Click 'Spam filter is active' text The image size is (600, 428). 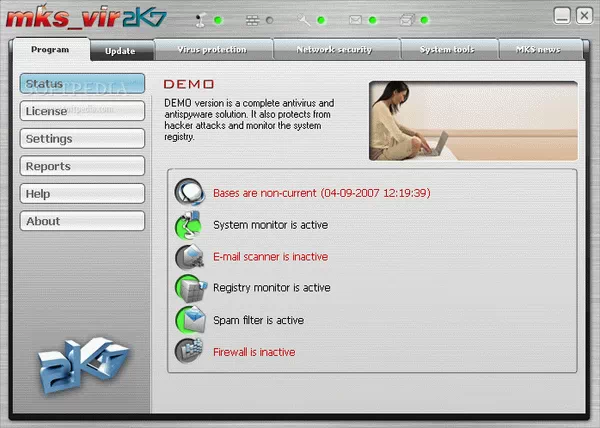(x=259, y=320)
